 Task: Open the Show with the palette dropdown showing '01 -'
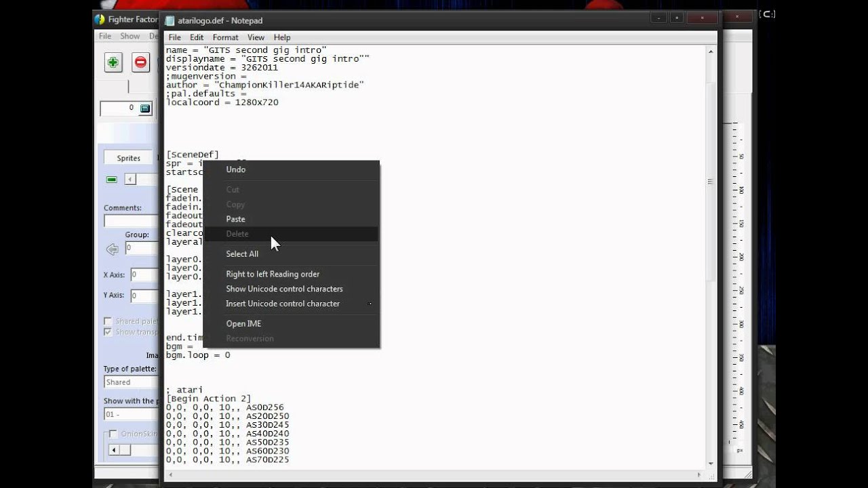(131, 414)
